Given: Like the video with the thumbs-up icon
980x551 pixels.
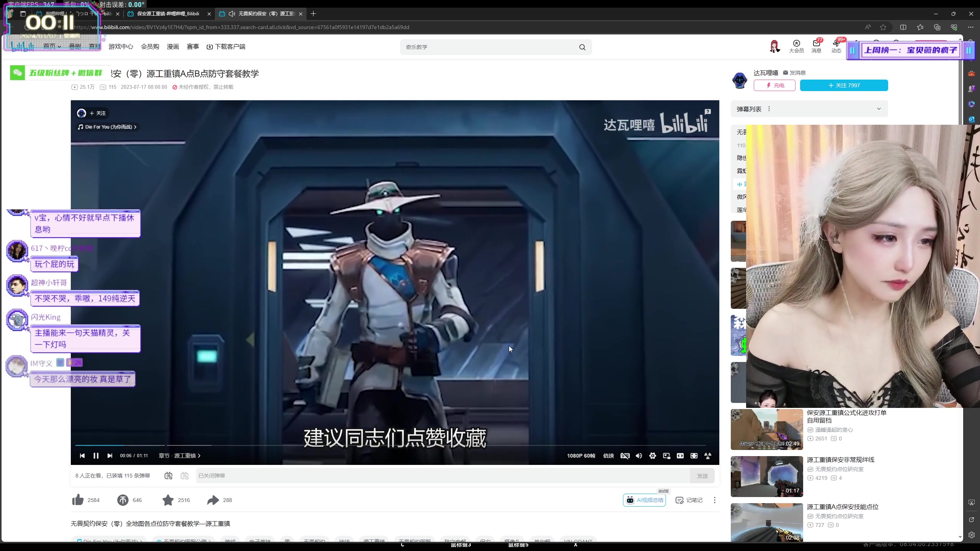Looking at the screenshot, I should point(78,500).
